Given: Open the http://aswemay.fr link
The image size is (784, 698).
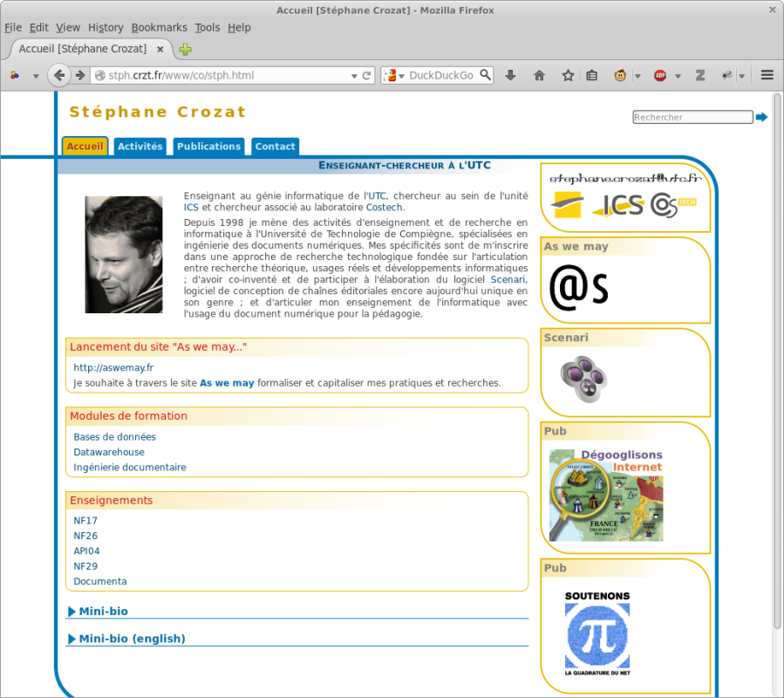Looking at the screenshot, I should pyautogui.click(x=113, y=368).
